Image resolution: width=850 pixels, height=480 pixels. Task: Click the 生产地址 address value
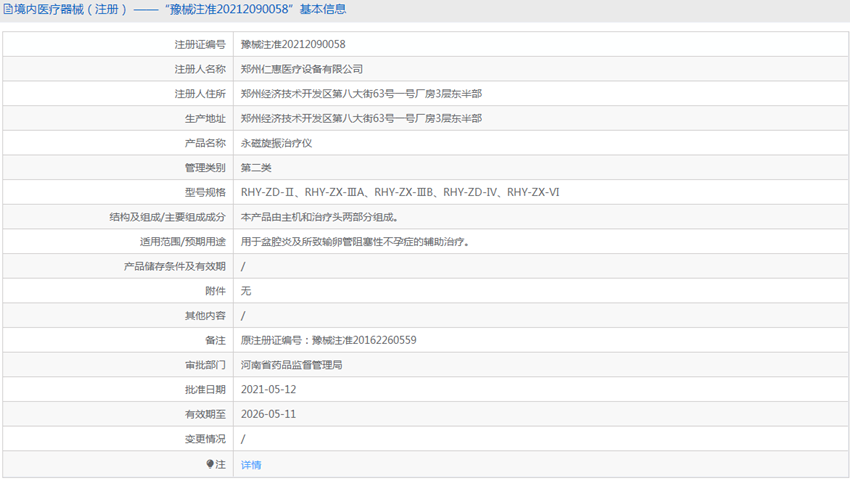pos(361,118)
